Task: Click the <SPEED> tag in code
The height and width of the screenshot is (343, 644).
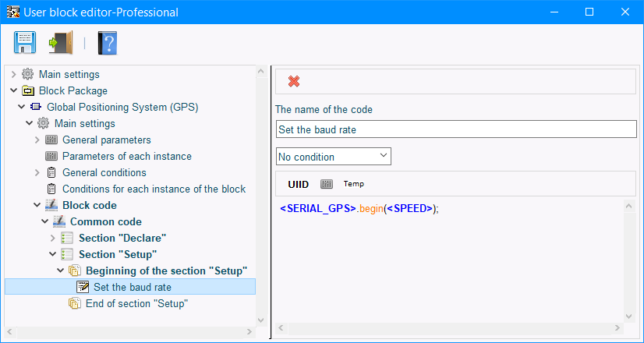Action: [x=409, y=208]
